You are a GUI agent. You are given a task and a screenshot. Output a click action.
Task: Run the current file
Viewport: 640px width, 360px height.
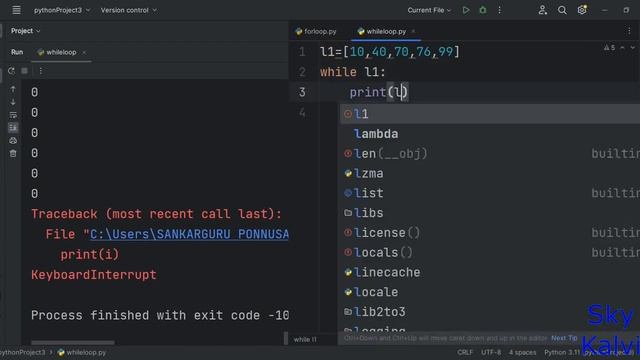click(x=466, y=10)
